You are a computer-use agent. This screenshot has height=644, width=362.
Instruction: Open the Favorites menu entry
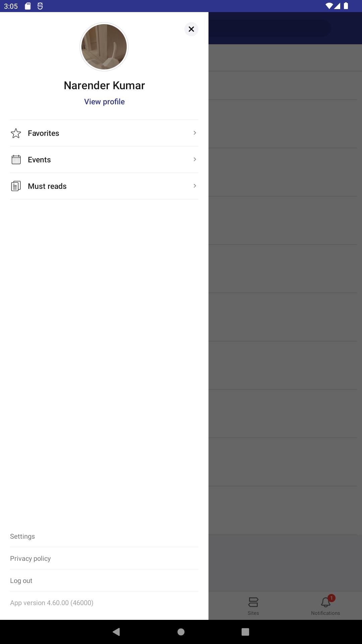(104, 133)
